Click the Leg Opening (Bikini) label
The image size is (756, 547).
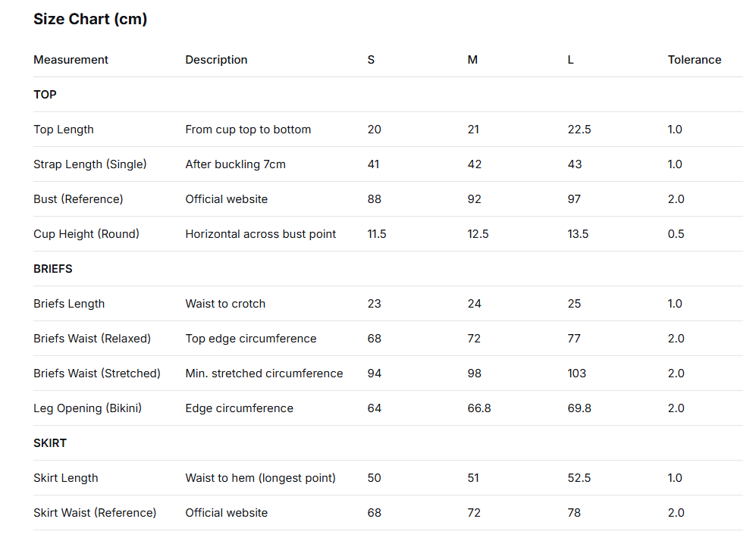87,408
